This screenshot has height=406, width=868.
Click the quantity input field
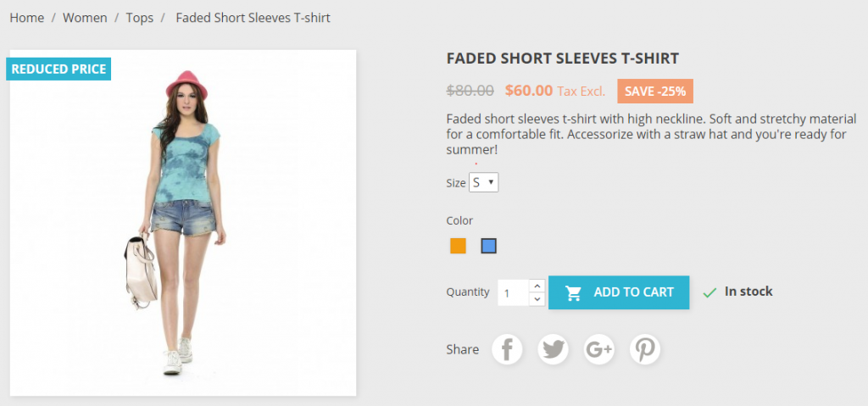(x=513, y=293)
